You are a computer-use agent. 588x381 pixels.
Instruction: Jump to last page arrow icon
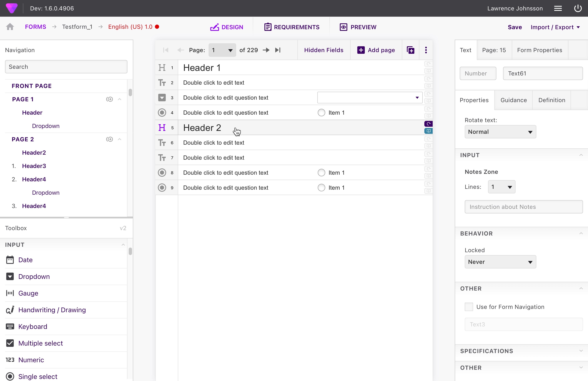coord(278,50)
